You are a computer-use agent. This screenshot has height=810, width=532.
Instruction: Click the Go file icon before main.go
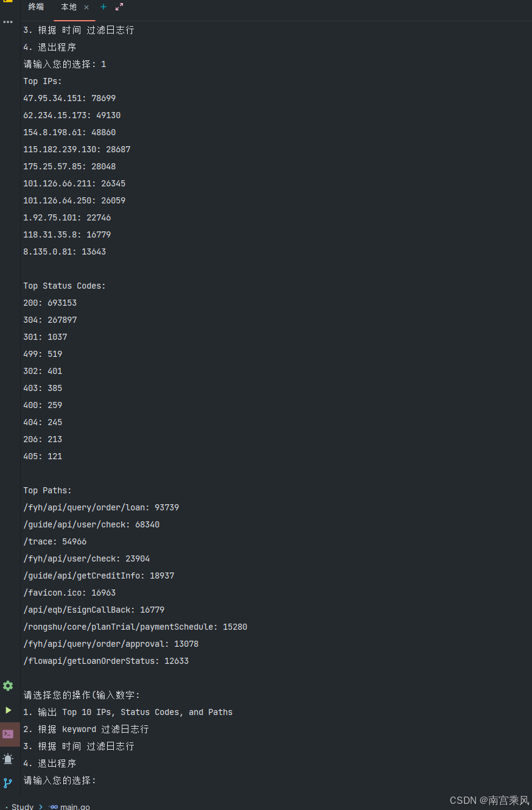[x=54, y=806]
